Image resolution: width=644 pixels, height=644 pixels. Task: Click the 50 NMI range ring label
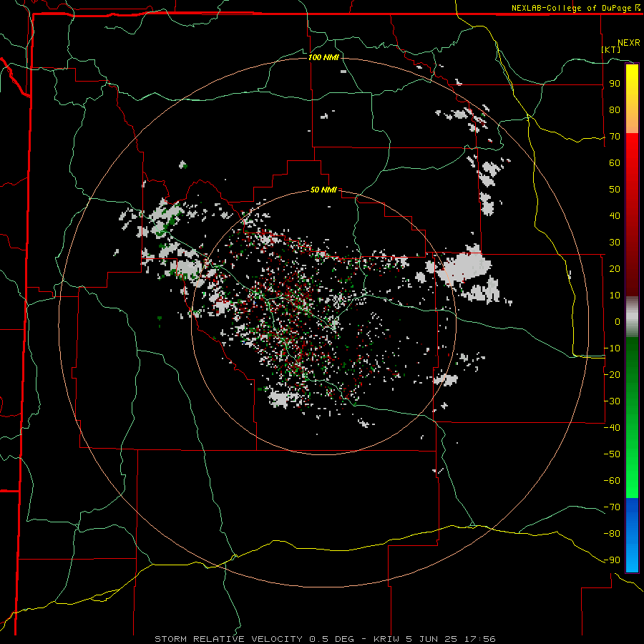click(323, 190)
